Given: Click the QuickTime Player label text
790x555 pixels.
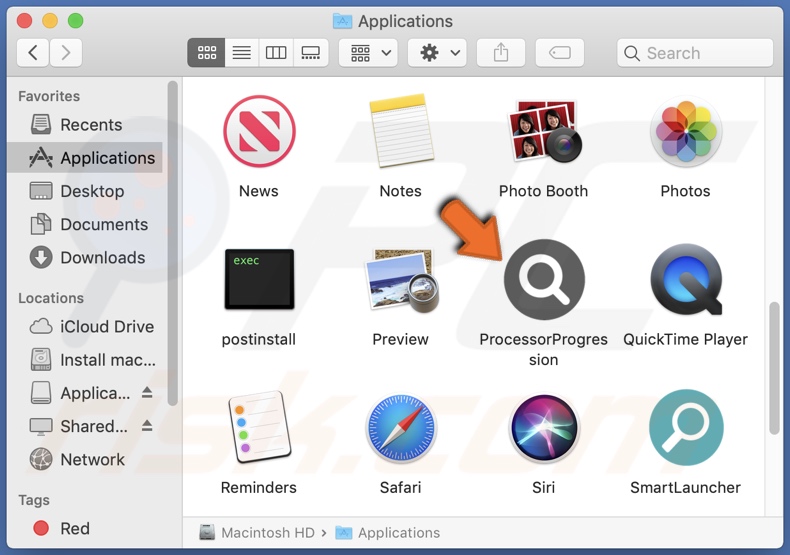Looking at the screenshot, I should (x=685, y=339).
